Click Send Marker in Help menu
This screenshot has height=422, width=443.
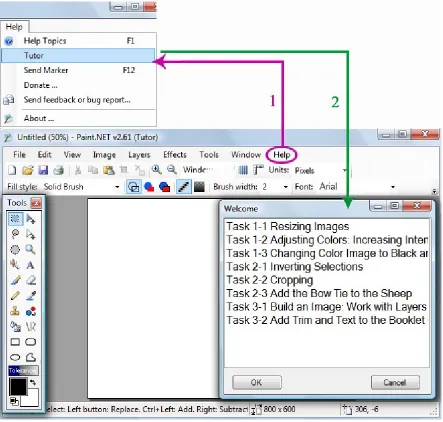click(78, 70)
